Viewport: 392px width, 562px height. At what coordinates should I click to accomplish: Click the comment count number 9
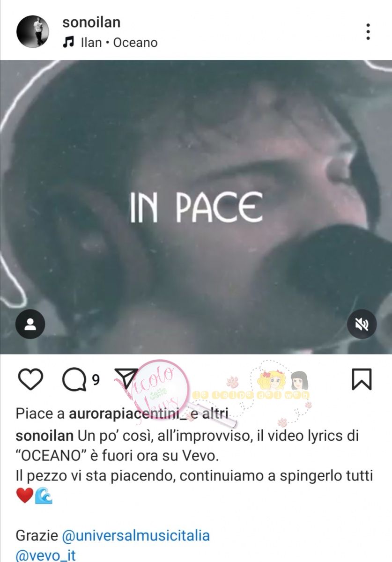coord(96,380)
